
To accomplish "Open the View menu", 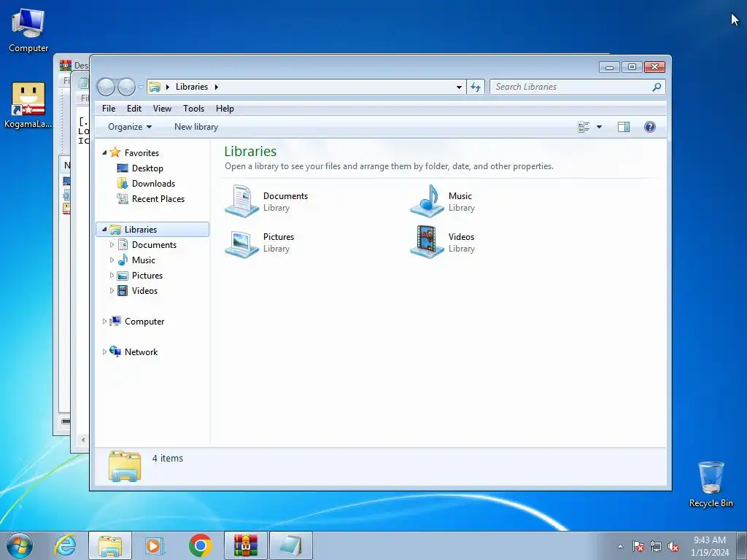I will [x=162, y=109].
